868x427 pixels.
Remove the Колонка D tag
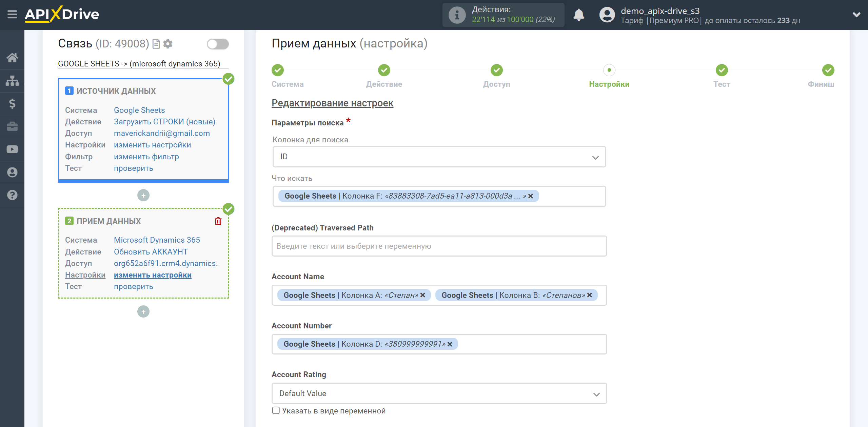pos(450,344)
